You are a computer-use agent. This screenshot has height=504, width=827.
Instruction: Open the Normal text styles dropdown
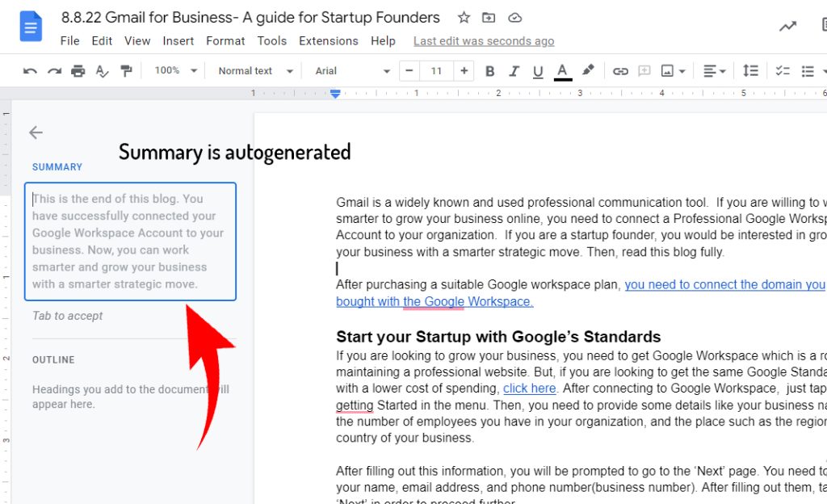pyautogui.click(x=255, y=70)
